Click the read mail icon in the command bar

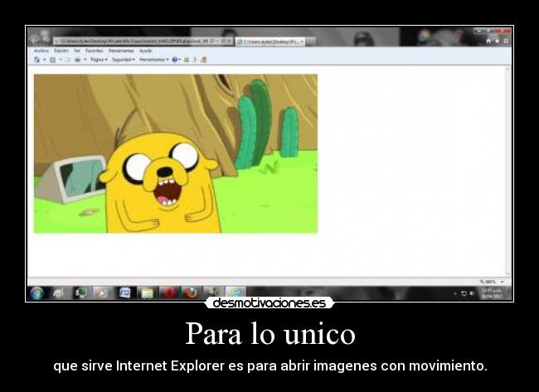click(x=68, y=60)
